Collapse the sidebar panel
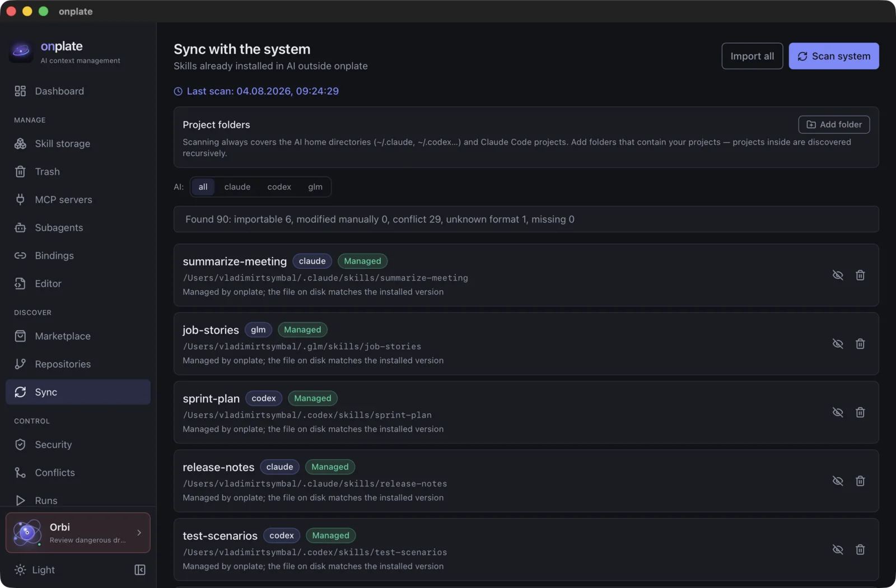 coord(140,570)
